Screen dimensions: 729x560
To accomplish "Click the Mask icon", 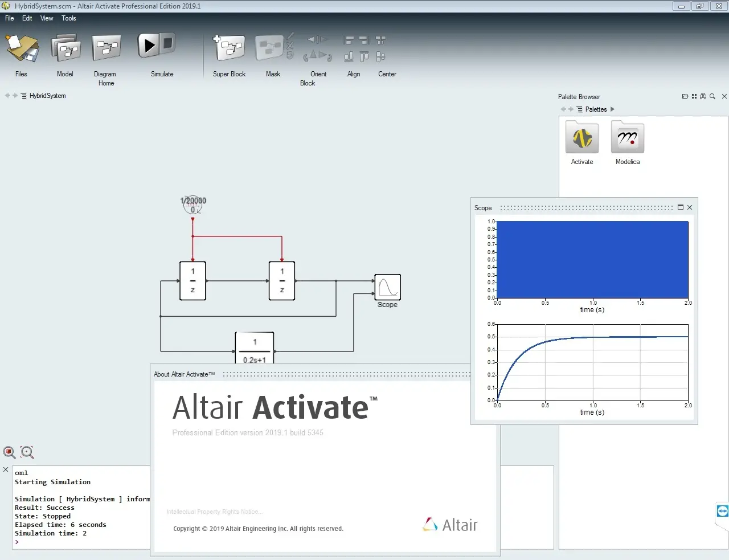I will pyautogui.click(x=269, y=48).
